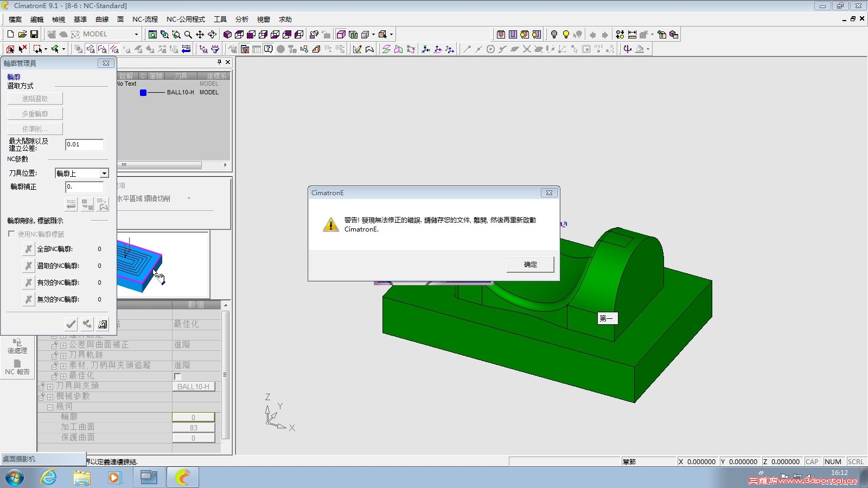Click the NC guide question mark icon
This screenshot has height=488, width=868.
(x=269, y=49)
